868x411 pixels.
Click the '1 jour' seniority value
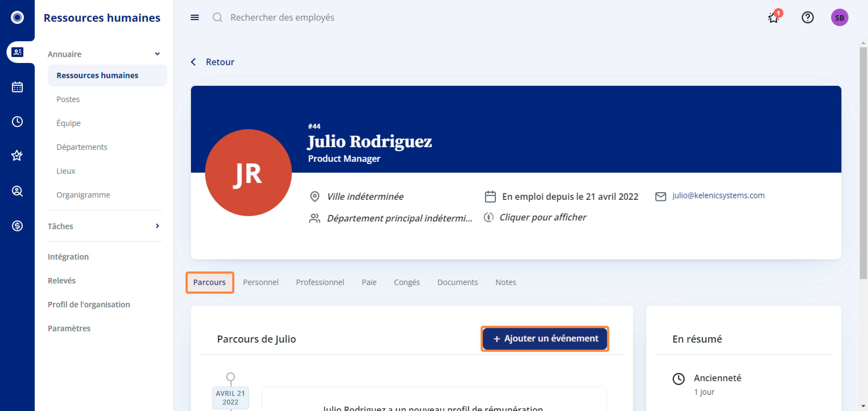pyautogui.click(x=704, y=392)
